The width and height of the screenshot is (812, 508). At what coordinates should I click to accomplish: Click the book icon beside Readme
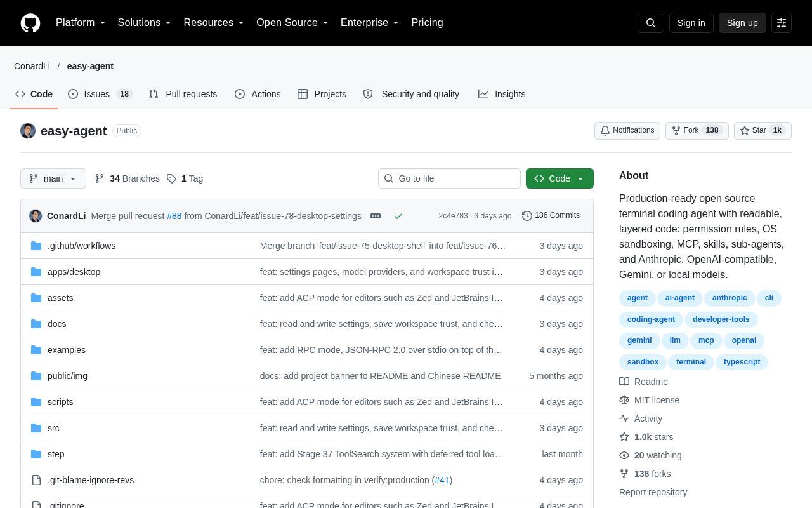coord(624,382)
